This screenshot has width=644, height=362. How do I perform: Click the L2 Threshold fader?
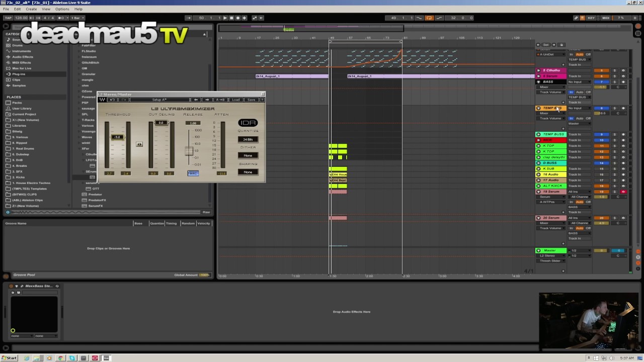pos(117,137)
